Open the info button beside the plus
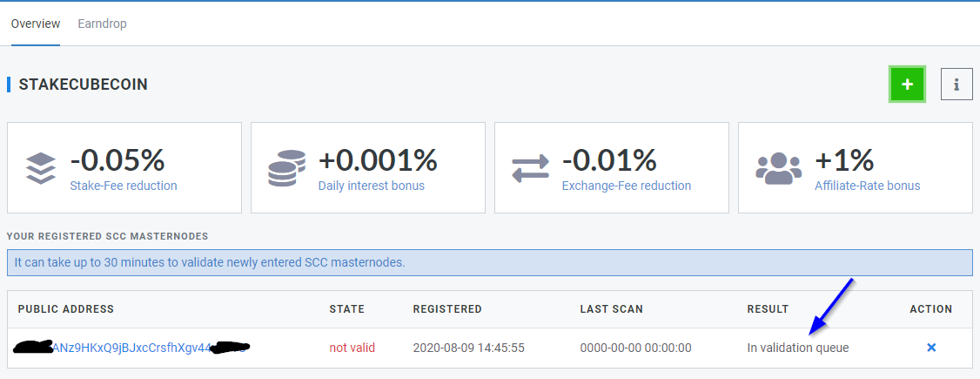 pos(957,85)
